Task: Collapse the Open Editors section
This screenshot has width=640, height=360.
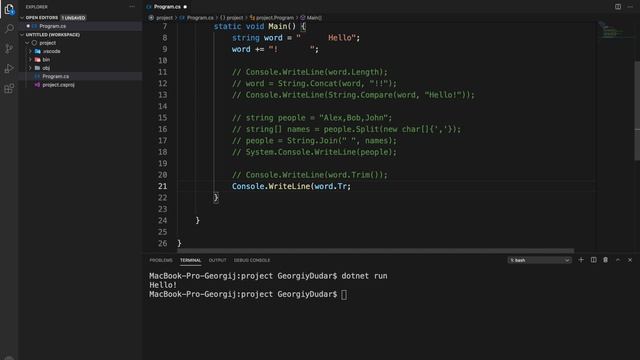Action: coord(22,18)
